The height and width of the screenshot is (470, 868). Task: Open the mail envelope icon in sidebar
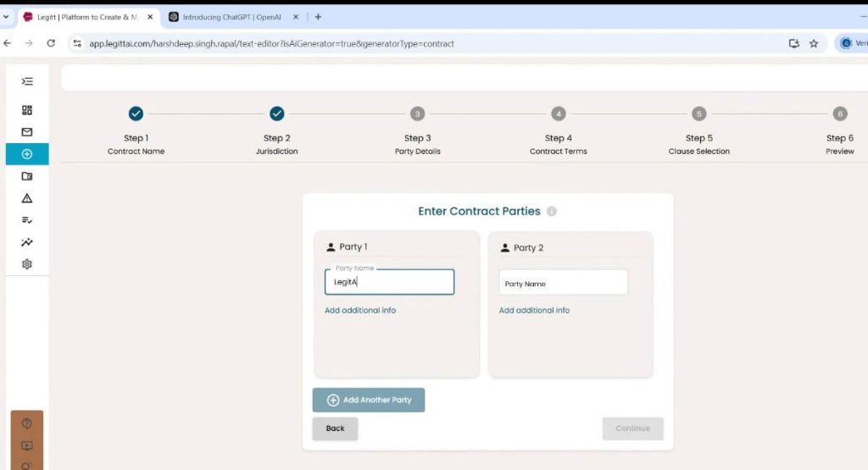(x=26, y=132)
